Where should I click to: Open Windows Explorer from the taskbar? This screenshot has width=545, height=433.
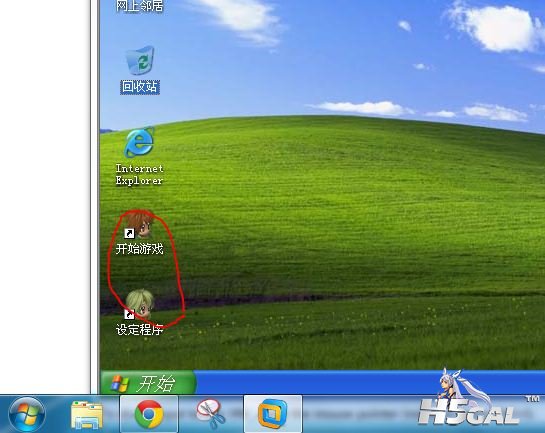pos(87,414)
